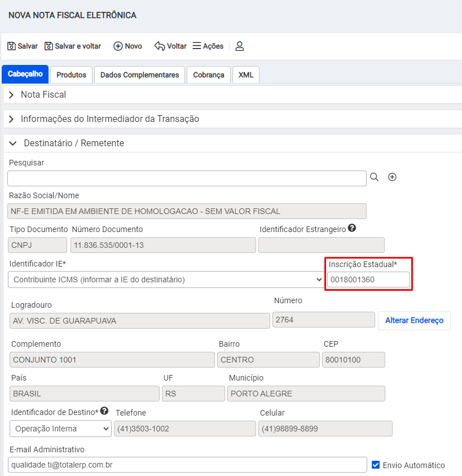This screenshot has height=476, width=462.
Task: Click the Identificador Estrangeiro field
Action: coord(322,245)
